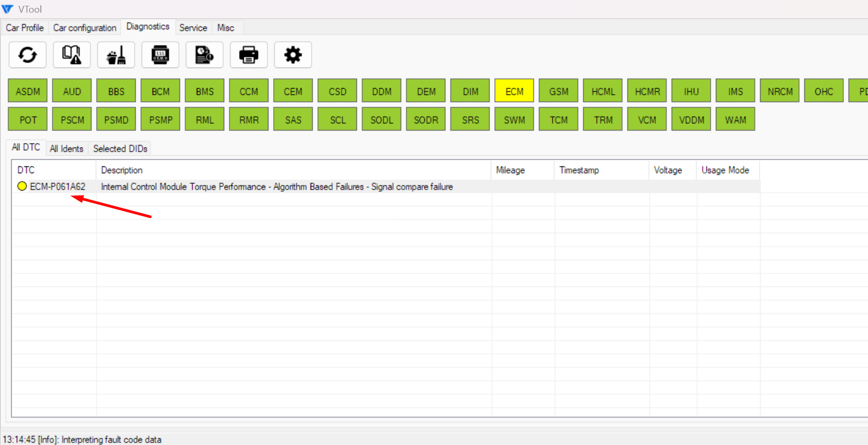Select the CEM module button
Screen dimensions: 868x445
click(293, 91)
